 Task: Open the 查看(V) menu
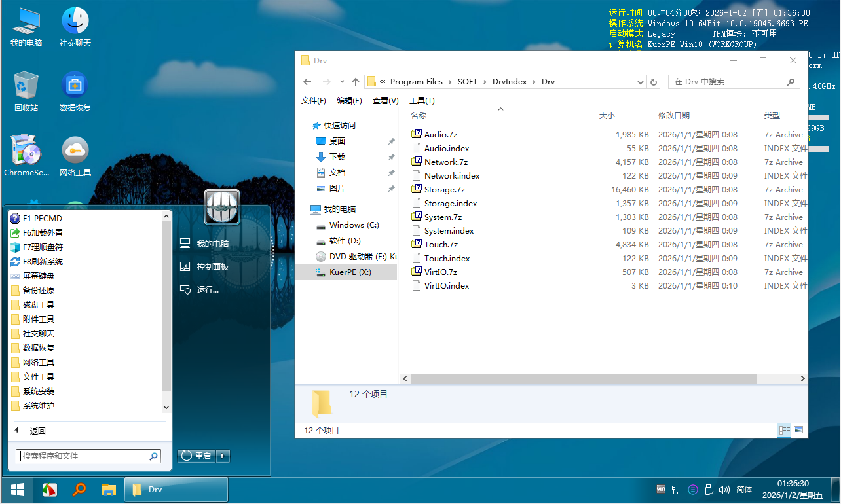pyautogui.click(x=385, y=101)
